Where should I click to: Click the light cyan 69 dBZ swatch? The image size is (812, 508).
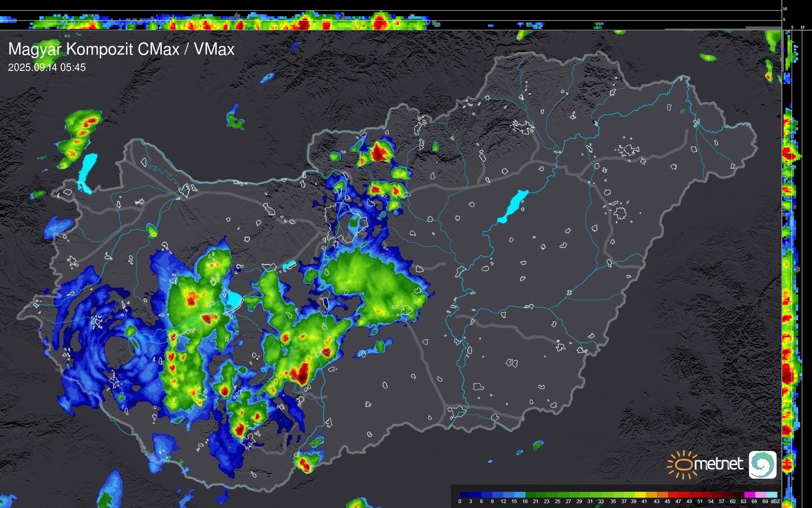[x=771, y=495]
